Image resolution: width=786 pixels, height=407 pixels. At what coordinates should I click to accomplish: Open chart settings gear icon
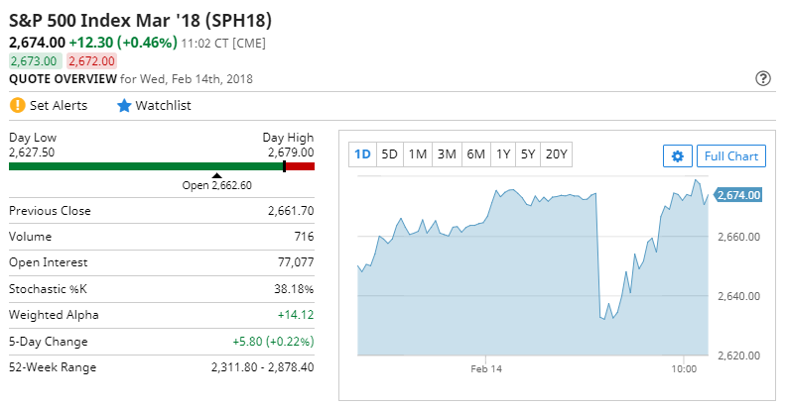coord(678,156)
